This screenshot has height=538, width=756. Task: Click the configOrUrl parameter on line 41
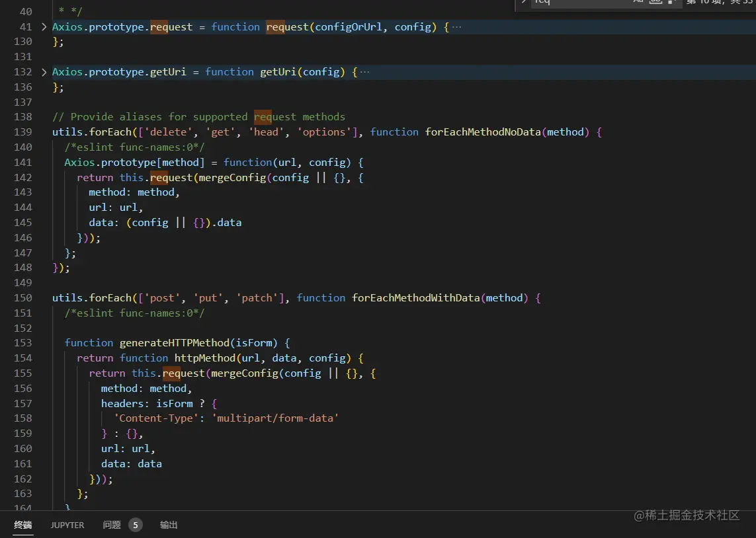tap(348, 27)
